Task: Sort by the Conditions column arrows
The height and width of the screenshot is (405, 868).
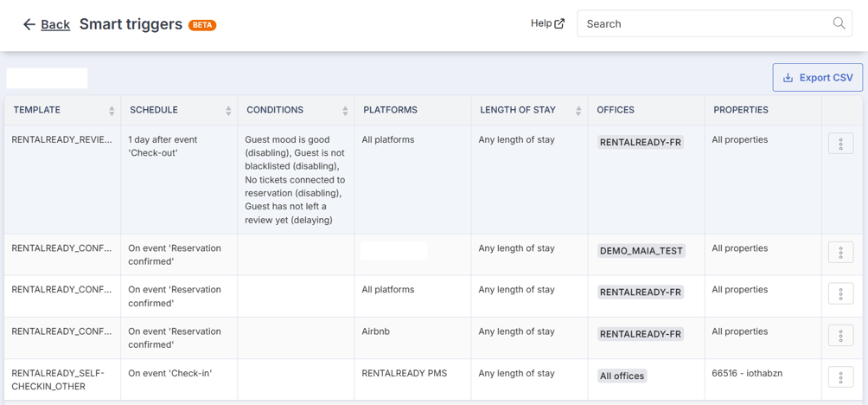Action: coord(346,110)
